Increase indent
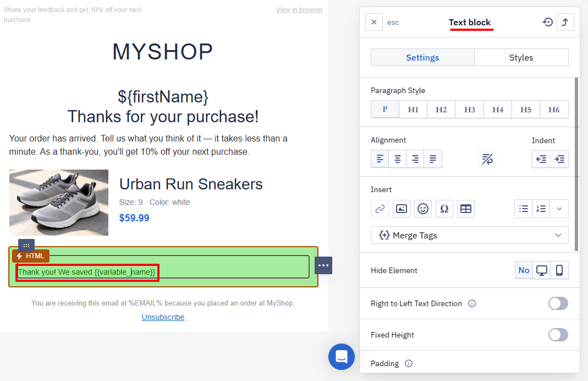The height and width of the screenshot is (381, 588). (x=559, y=159)
